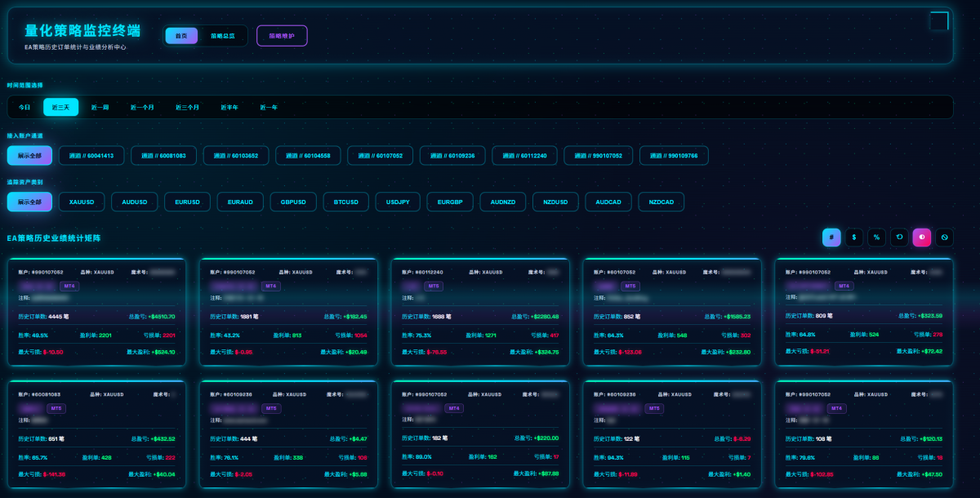The height and width of the screenshot is (498, 980).
Task: Filter assets by EURGBP
Action: point(449,202)
